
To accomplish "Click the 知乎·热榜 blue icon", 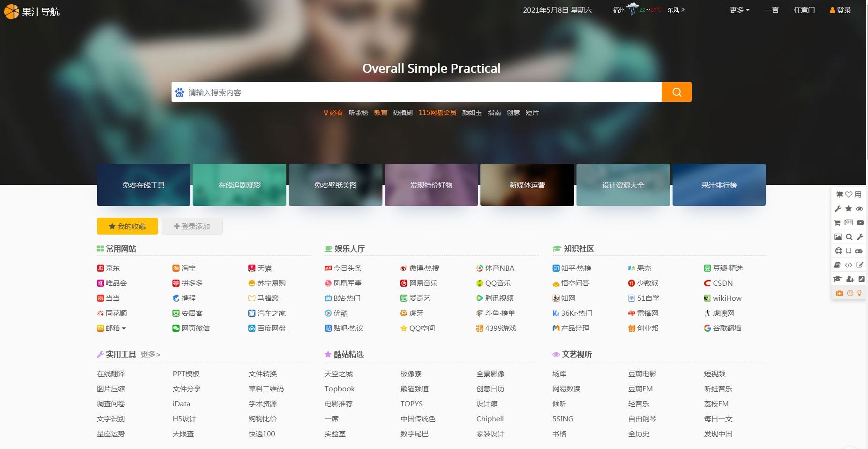I will (556, 268).
